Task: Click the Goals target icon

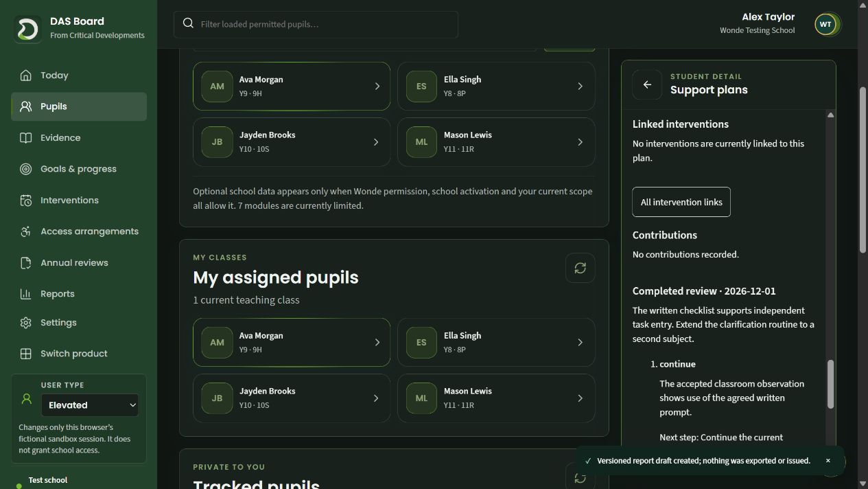Action: pos(26,169)
